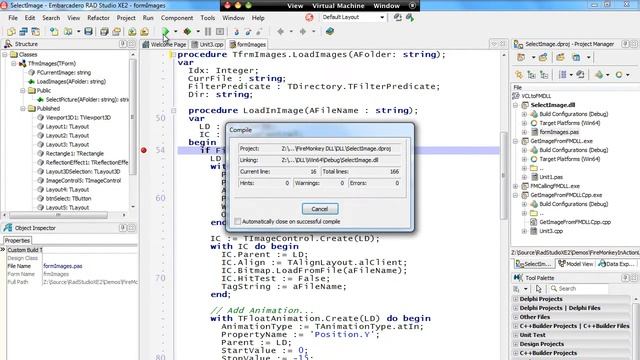The height and width of the screenshot is (360, 640).
Task: Collapse the TfrmImages(TForm) node
Action: tap(13, 64)
